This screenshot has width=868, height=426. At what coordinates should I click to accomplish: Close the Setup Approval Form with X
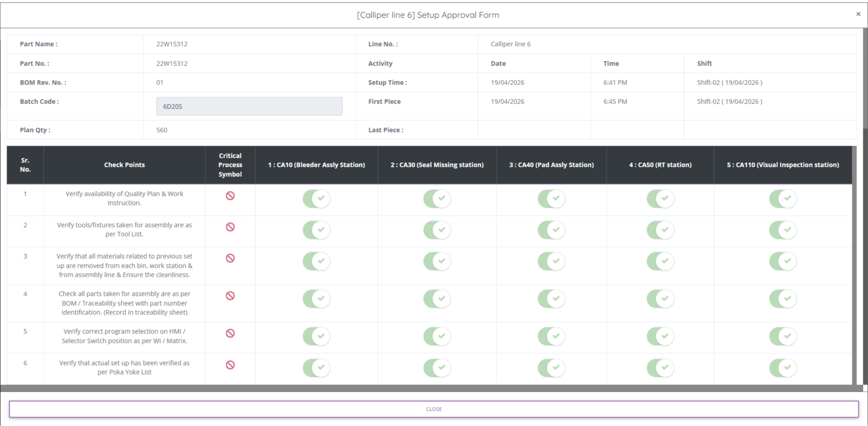(858, 14)
